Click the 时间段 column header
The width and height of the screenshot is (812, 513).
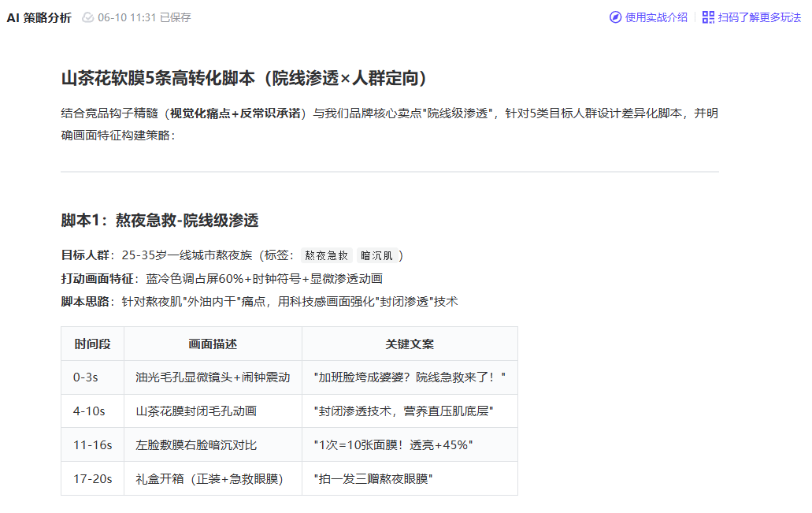coord(93,344)
